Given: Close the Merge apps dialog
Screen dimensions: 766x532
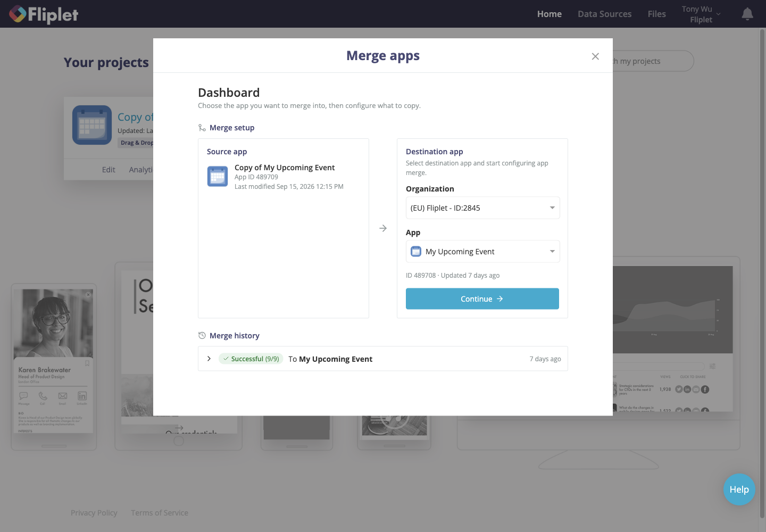Looking at the screenshot, I should point(595,56).
